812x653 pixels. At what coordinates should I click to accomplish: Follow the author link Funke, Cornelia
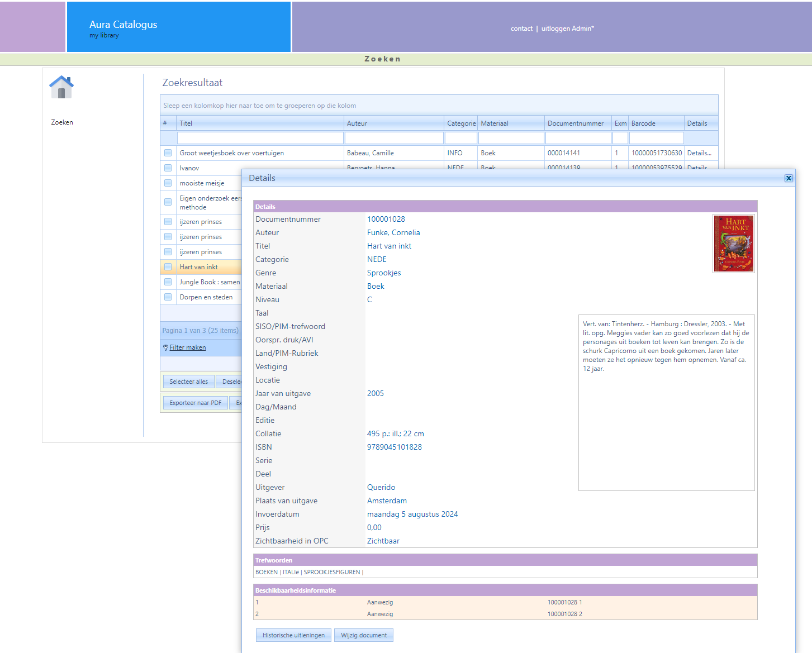[393, 233]
